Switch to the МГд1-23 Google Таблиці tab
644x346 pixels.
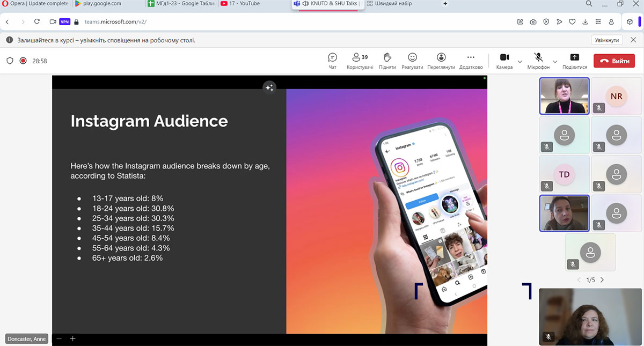pos(181,4)
